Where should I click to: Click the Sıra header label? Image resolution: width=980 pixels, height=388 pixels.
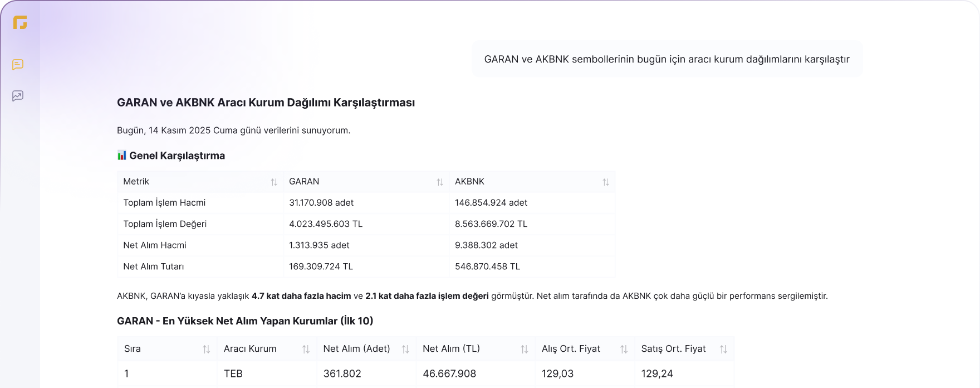tap(133, 349)
